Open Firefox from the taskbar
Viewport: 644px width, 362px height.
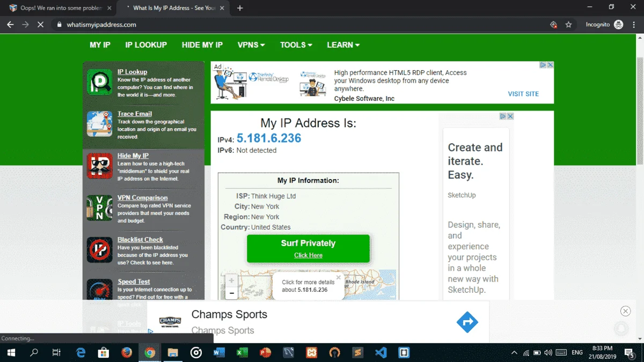127,352
